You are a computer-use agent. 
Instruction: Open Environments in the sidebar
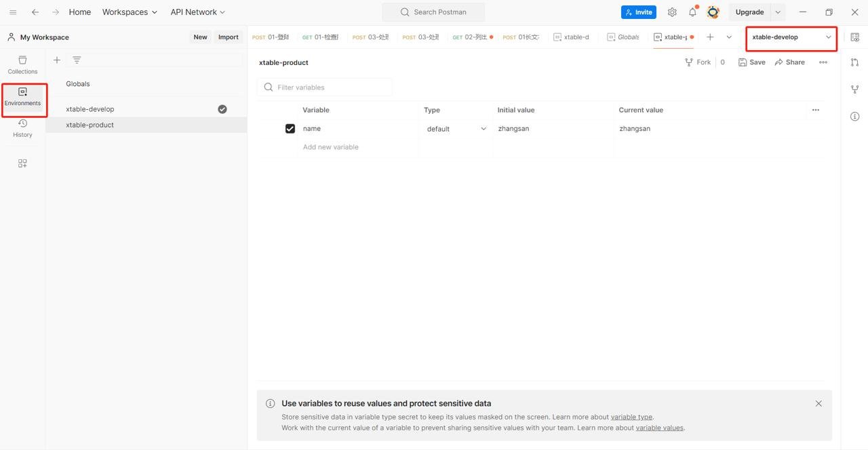pos(22,97)
